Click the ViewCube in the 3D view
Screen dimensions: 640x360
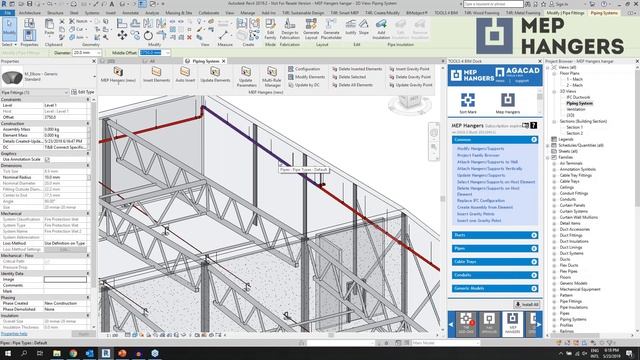(x=409, y=102)
